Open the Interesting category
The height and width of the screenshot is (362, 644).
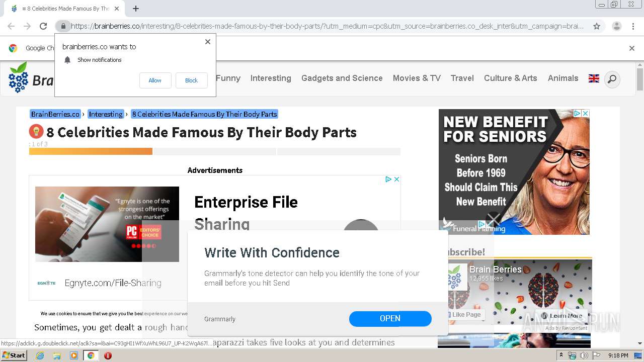click(x=271, y=78)
